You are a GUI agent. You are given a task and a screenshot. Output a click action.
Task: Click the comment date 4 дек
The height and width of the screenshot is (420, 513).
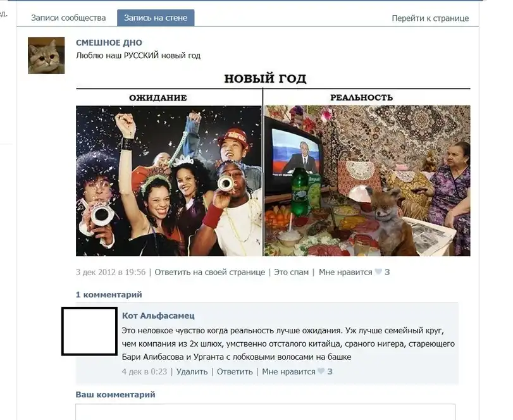click(144, 371)
